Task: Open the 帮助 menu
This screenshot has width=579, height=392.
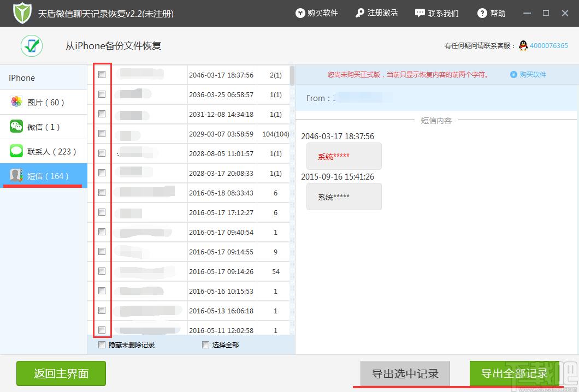Action: 492,13
